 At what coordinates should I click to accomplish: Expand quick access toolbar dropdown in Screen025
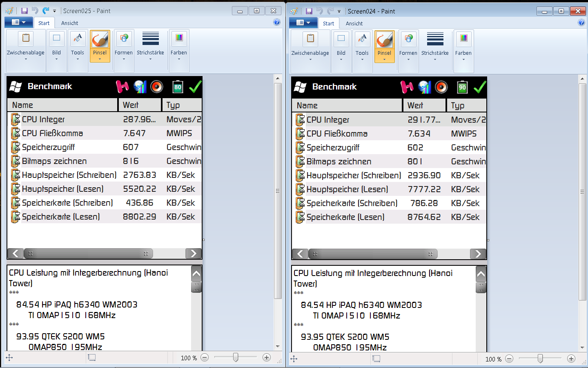[x=54, y=11]
